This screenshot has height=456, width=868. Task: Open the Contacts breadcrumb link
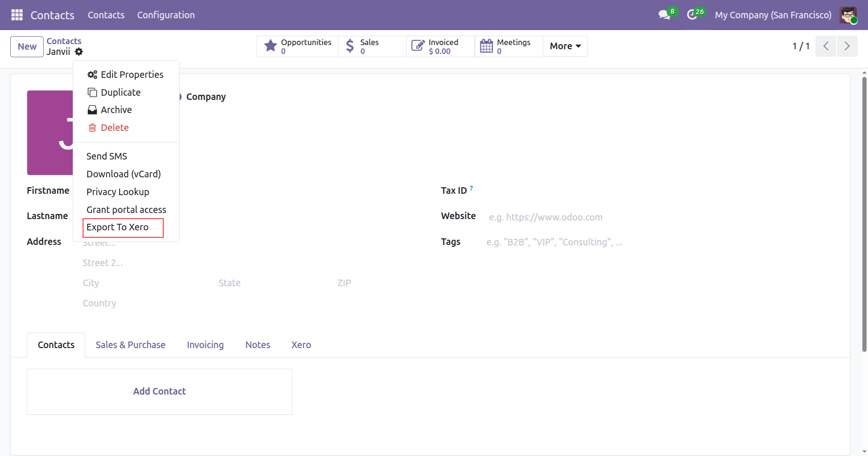pyautogui.click(x=64, y=41)
